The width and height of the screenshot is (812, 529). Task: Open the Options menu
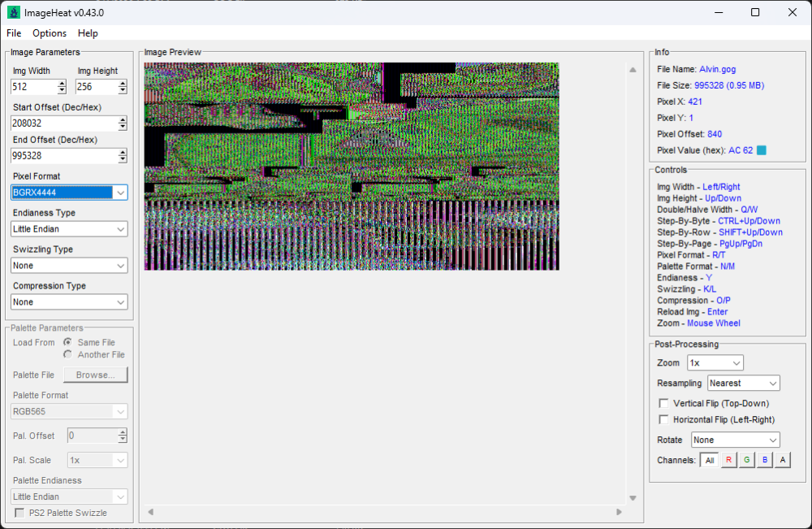click(50, 33)
